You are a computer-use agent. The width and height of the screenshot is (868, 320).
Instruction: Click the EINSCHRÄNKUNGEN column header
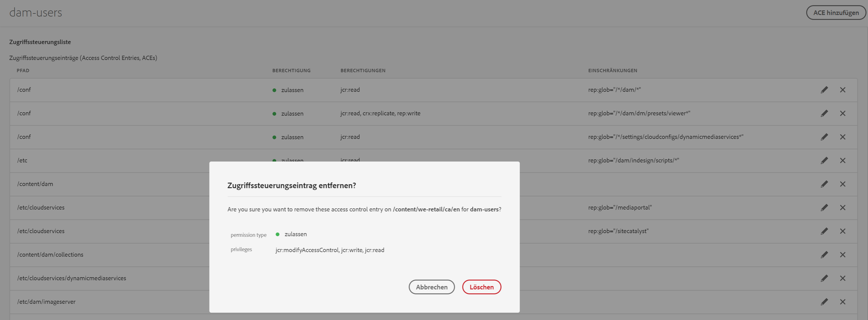[x=612, y=70]
